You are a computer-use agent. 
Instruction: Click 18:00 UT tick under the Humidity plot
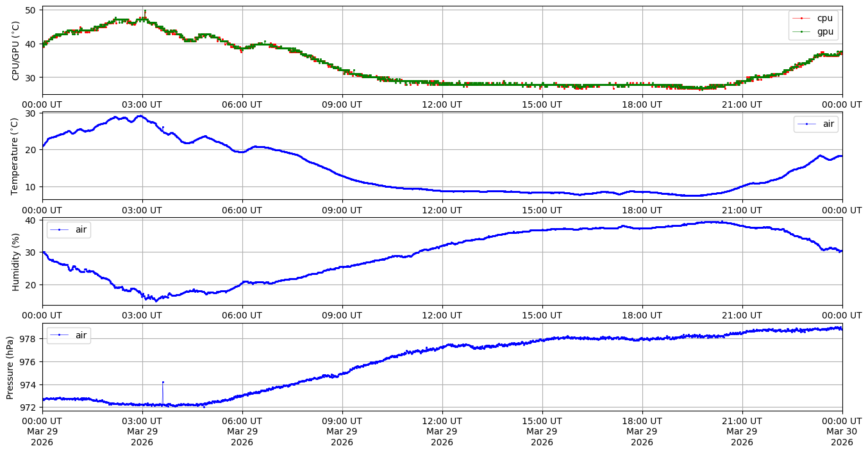[642, 315]
